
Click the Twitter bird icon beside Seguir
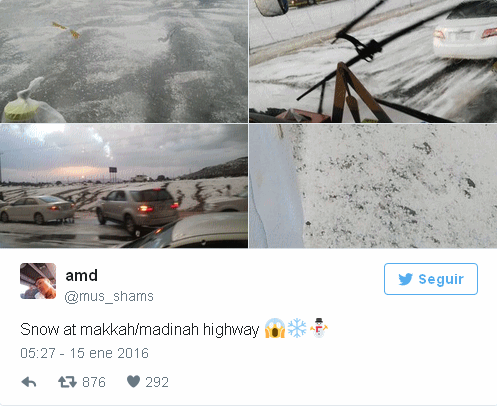[x=406, y=279]
